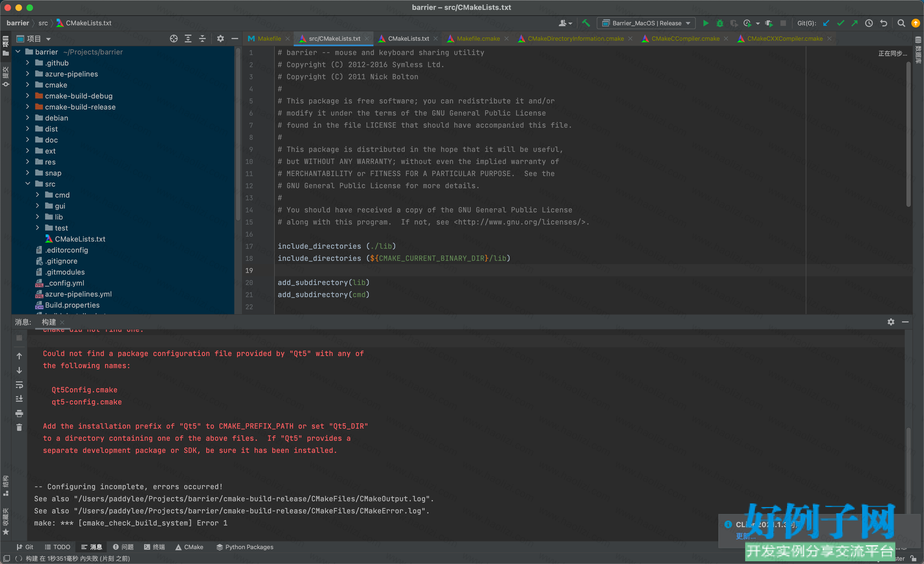Select the .gitignore file

coord(62,261)
